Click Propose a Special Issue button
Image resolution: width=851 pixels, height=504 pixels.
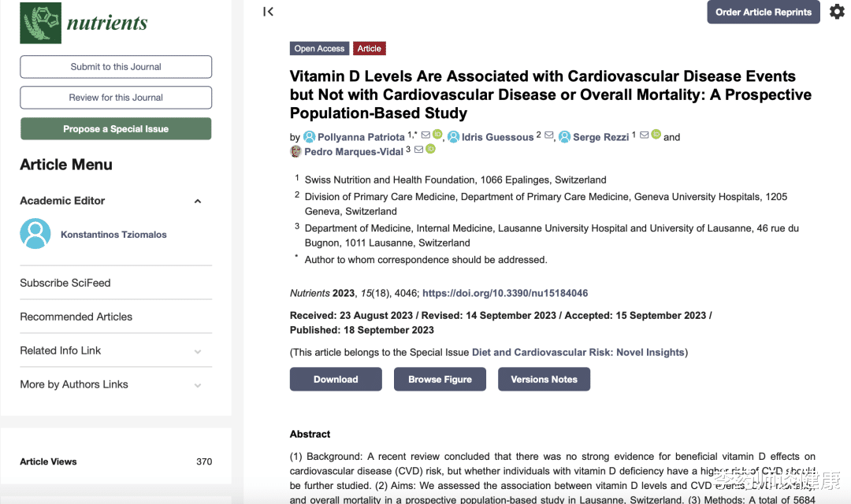point(116,128)
